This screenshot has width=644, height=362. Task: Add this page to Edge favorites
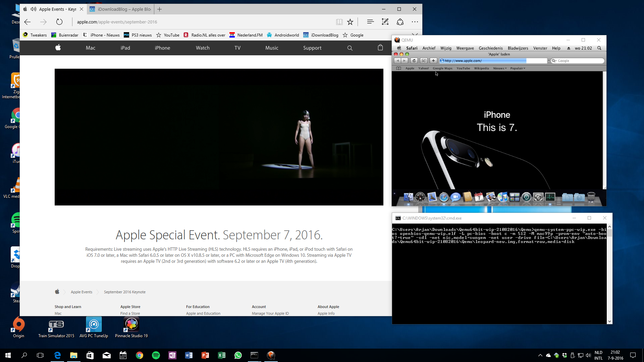(x=350, y=22)
